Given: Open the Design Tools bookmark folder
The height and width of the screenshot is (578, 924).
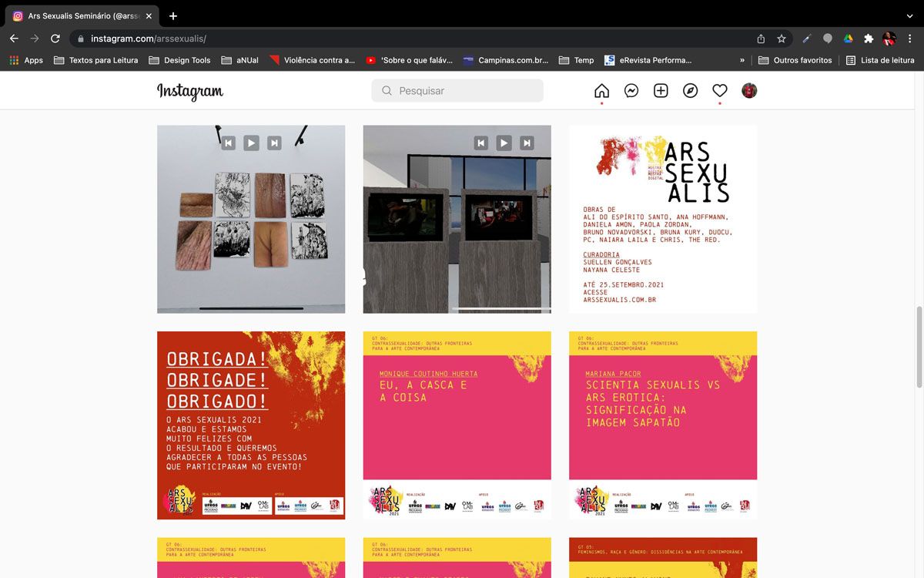Looking at the screenshot, I should coord(179,60).
